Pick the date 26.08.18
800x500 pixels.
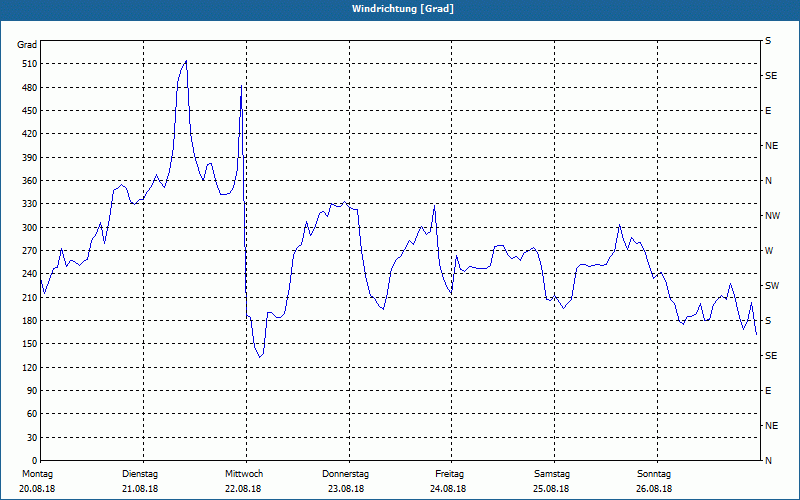654,489
